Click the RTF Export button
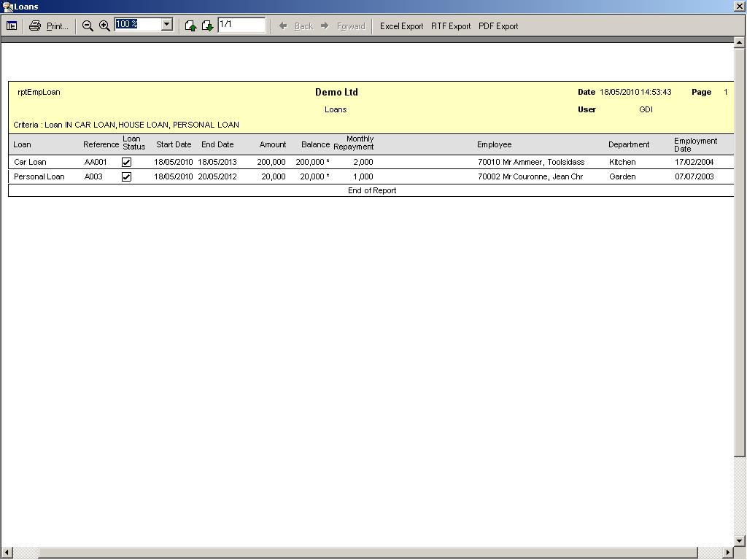The height and width of the screenshot is (560, 747). [x=451, y=26]
